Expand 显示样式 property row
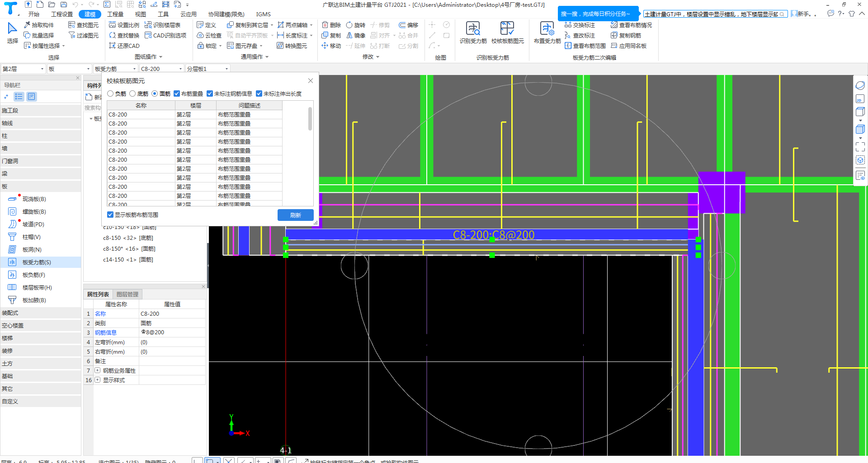The width and height of the screenshot is (868, 463). tap(98, 380)
